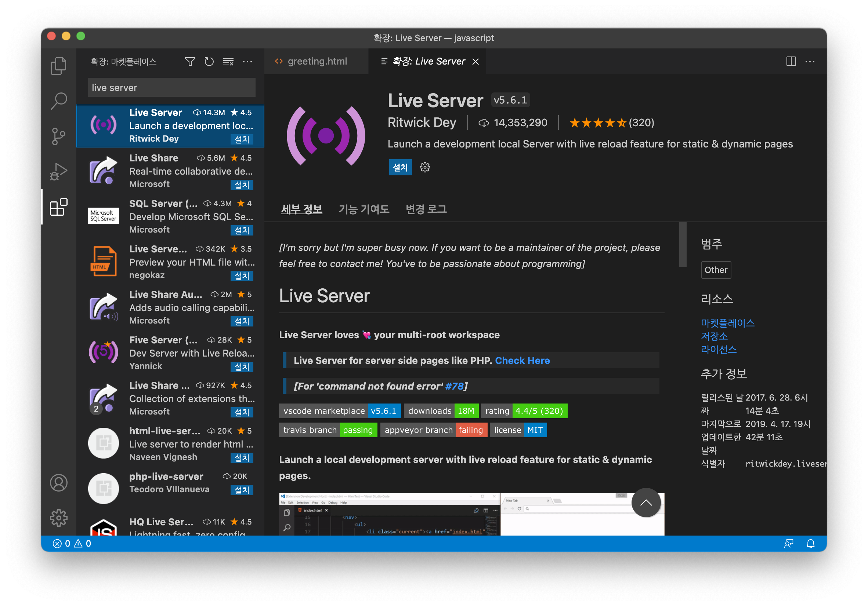Open the Run and Debug view

[59, 172]
